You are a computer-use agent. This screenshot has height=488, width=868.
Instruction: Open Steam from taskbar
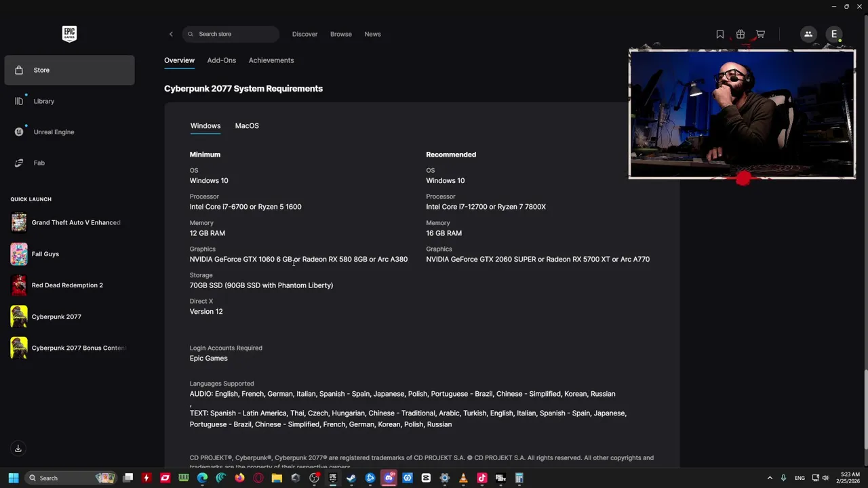tap(351, 478)
